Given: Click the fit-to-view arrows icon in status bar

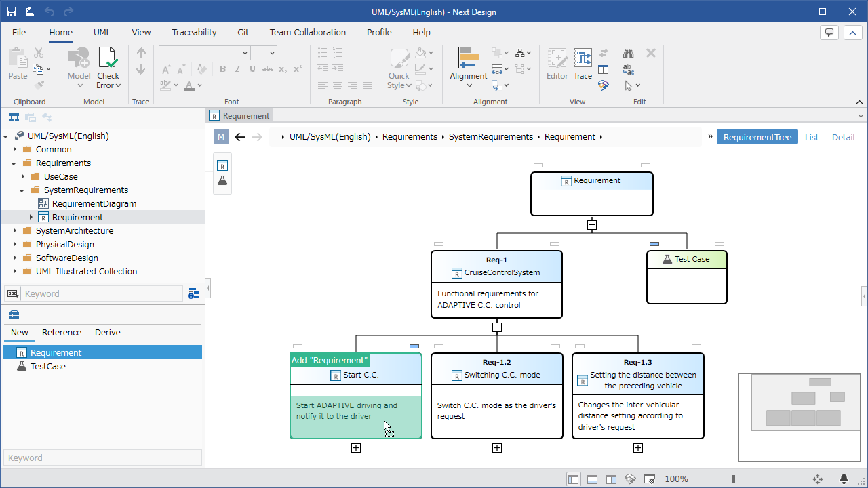Looking at the screenshot, I should click(x=818, y=479).
